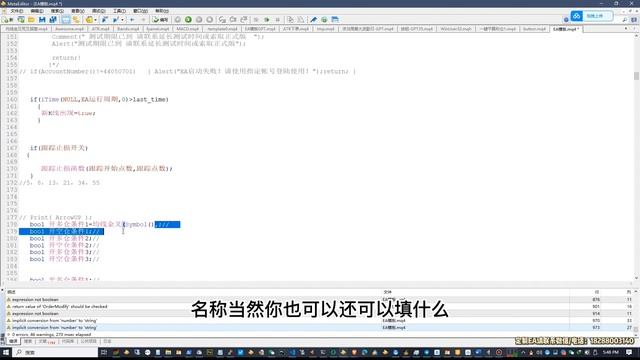Start debugging with the green play icon
This screenshot has height=360, width=640.
pyautogui.click(x=188, y=20)
